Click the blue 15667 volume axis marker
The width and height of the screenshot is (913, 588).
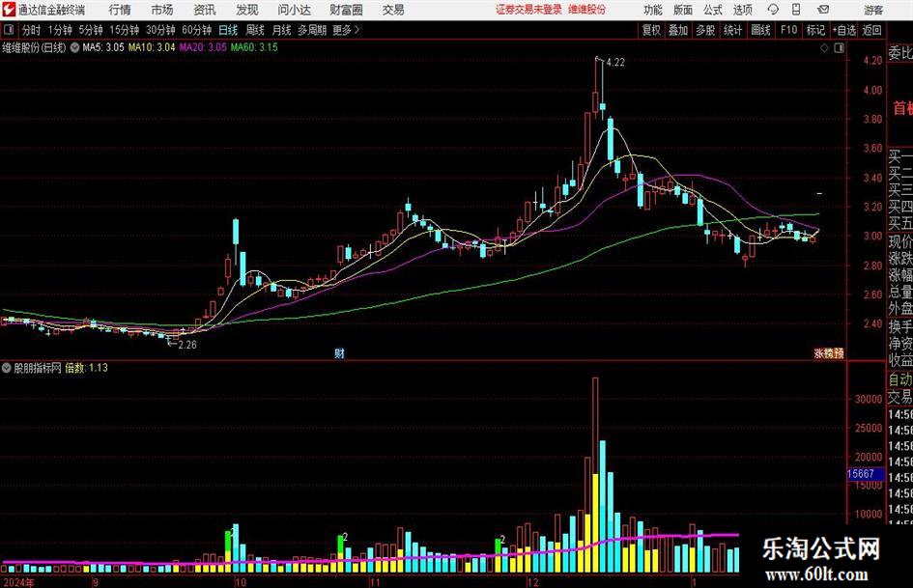coord(865,474)
